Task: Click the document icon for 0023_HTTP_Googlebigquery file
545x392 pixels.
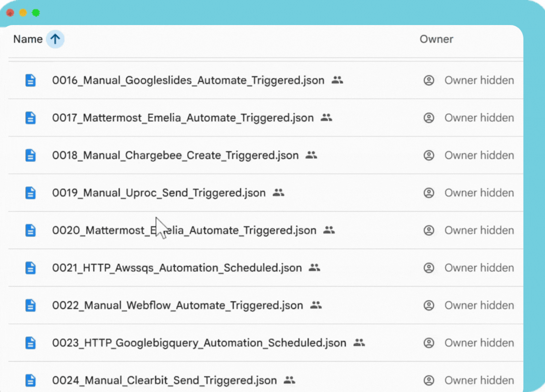Action: click(x=31, y=343)
